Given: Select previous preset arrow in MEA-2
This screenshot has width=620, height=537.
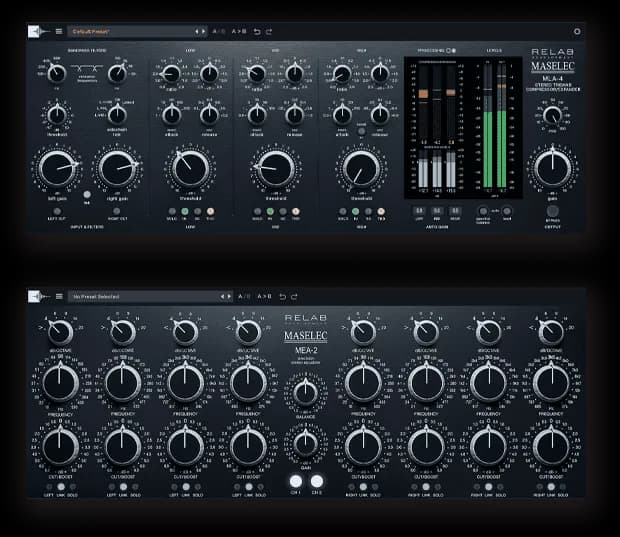Looking at the screenshot, I should (x=222, y=296).
